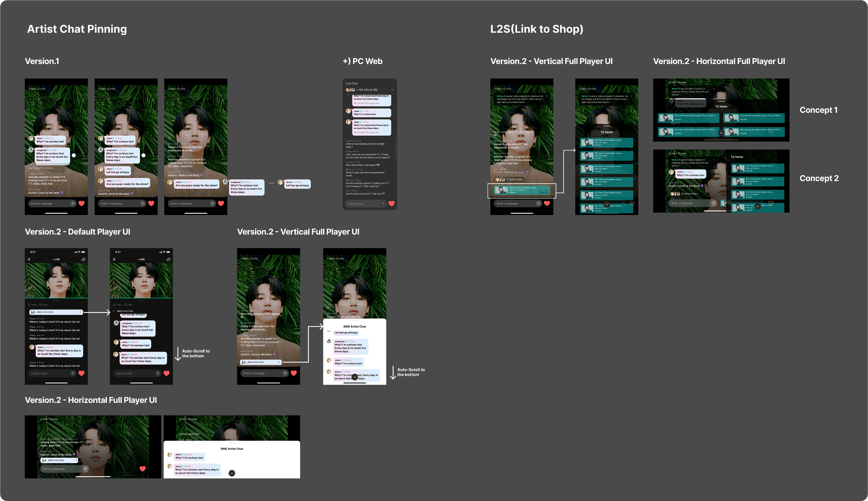The width and height of the screenshot is (868, 501).
Task: Click Jimin avatar beside 'Why? I'm curious too!' in PC Web
Action: tap(348, 111)
